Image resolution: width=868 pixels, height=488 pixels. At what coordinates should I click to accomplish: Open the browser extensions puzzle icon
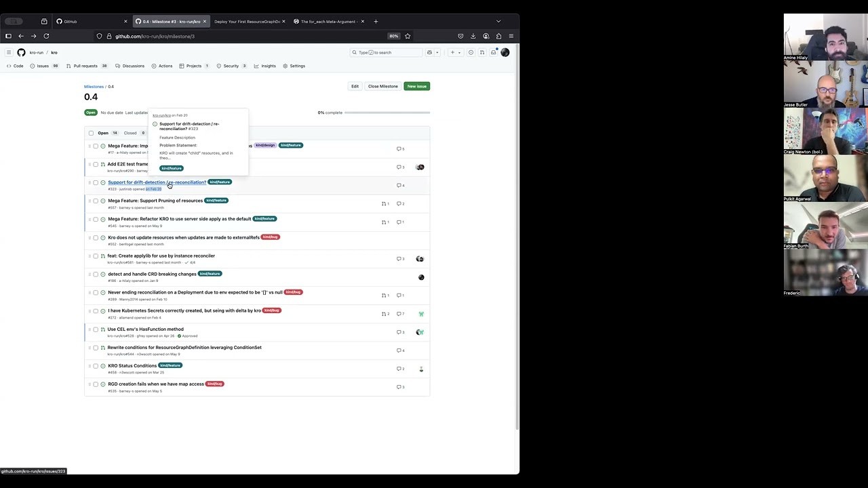pos(498,36)
